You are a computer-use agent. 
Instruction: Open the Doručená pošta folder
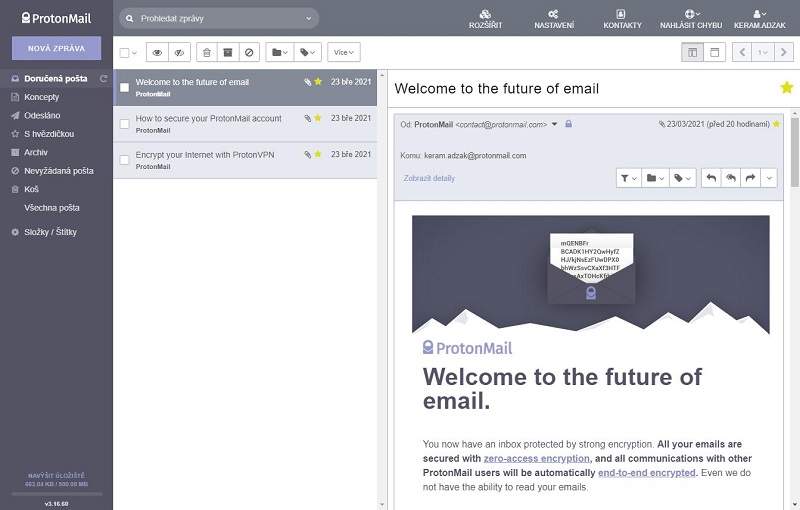pyautogui.click(x=56, y=79)
